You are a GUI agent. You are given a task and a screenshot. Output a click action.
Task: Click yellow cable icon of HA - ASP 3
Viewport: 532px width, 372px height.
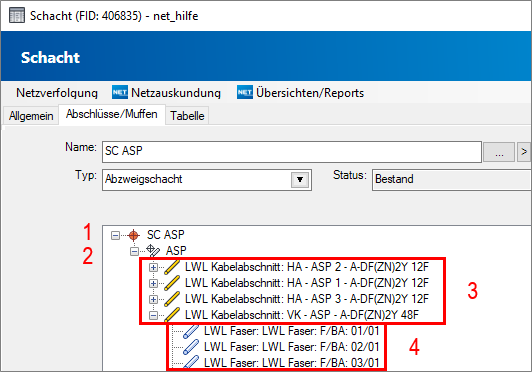point(172,299)
